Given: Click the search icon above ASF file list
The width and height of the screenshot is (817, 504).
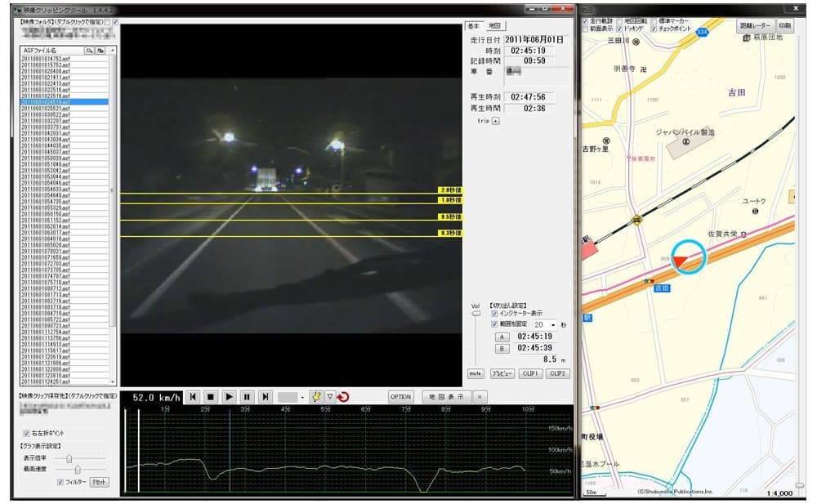Looking at the screenshot, I should point(90,50).
